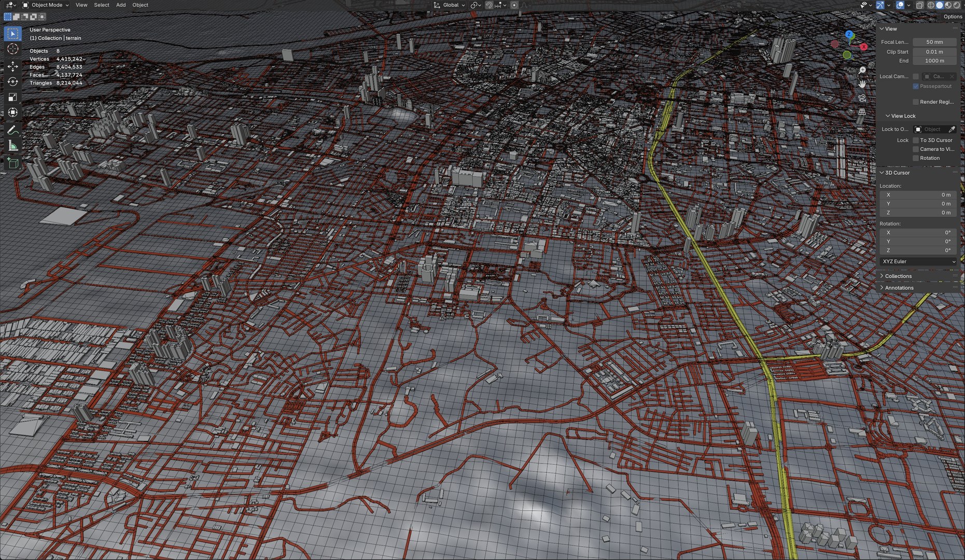Click 3D Cursor Location X field
Viewport: 965px width, 560px height.
pyautogui.click(x=918, y=195)
